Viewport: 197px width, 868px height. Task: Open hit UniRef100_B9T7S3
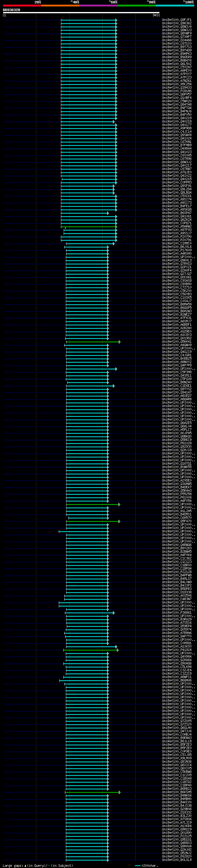point(177,47)
